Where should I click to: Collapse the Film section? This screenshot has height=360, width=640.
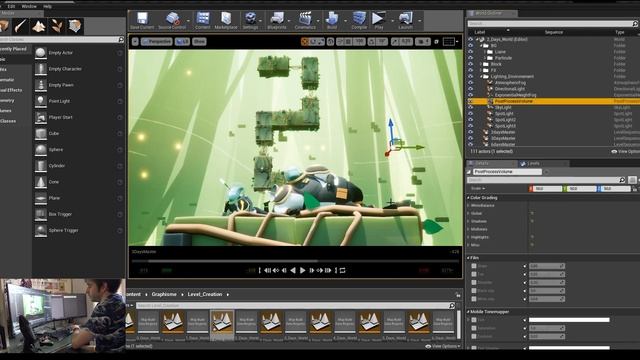click(469, 258)
